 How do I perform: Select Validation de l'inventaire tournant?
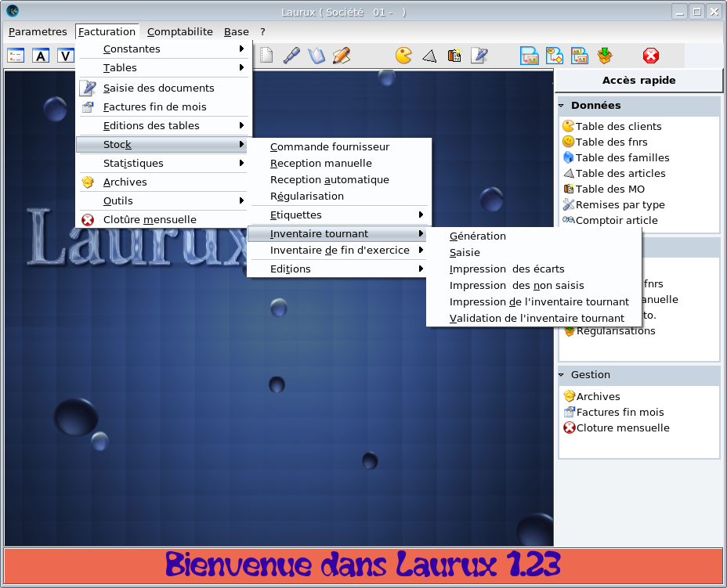tap(534, 319)
